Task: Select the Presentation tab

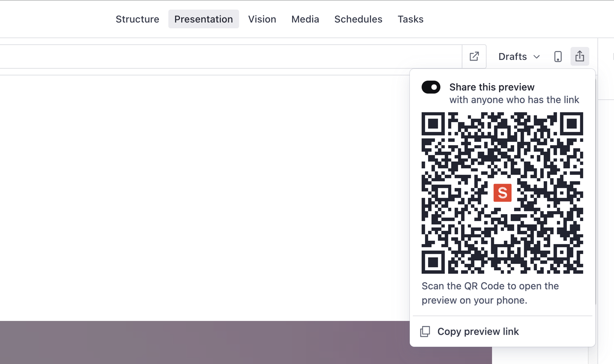Action: tap(203, 19)
